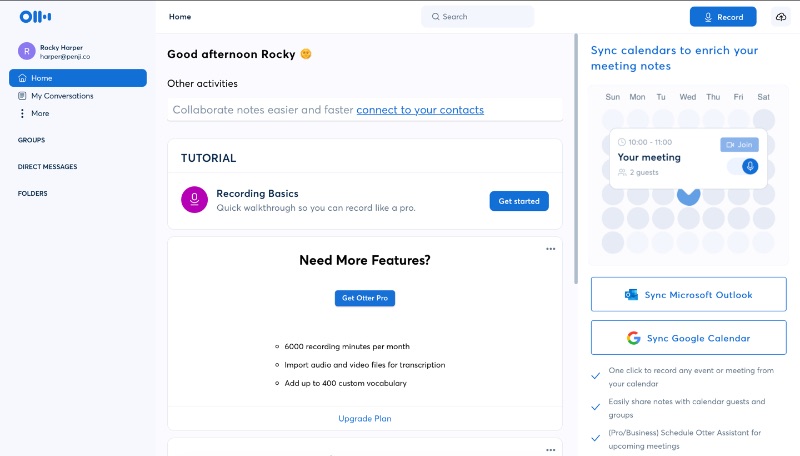Click the Good afternoon Rocky emoji
Screen dimensions: 800x456
(x=306, y=54)
